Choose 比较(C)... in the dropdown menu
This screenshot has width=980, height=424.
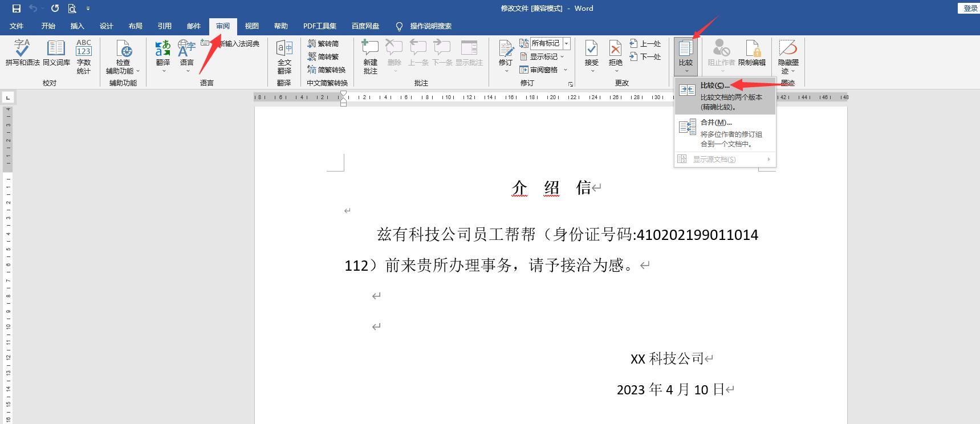[725, 96]
